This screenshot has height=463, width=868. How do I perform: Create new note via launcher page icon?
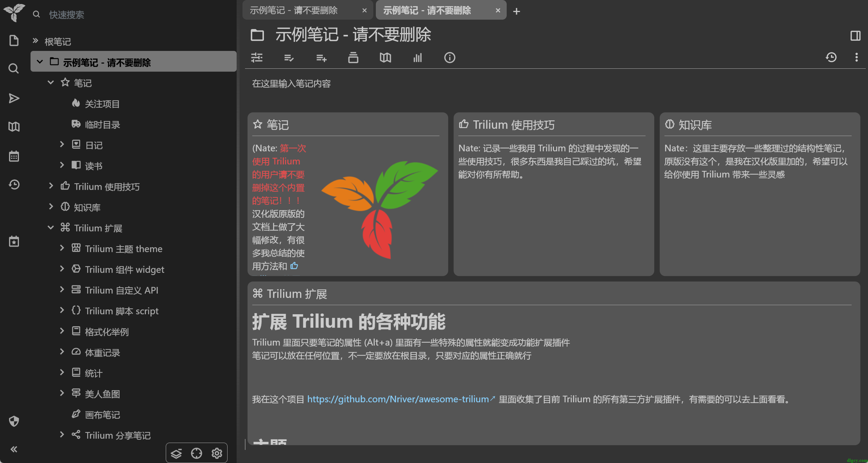click(14, 40)
